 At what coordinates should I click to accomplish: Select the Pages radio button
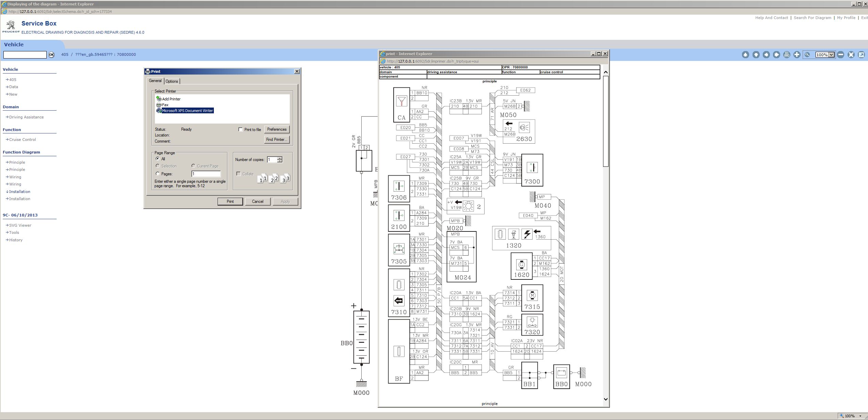click(158, 174)
